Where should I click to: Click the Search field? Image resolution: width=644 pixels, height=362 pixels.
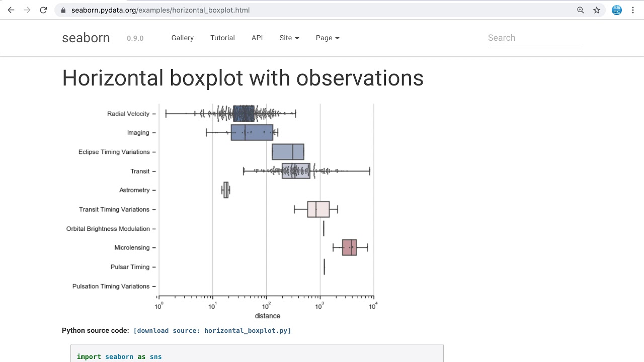point(535,38)
